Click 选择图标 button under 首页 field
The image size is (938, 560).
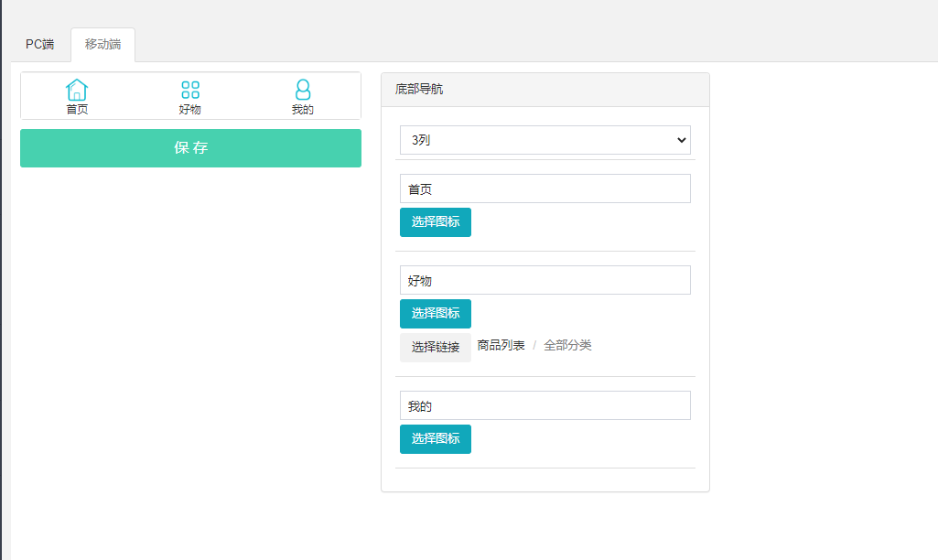[x=436, y=222]
